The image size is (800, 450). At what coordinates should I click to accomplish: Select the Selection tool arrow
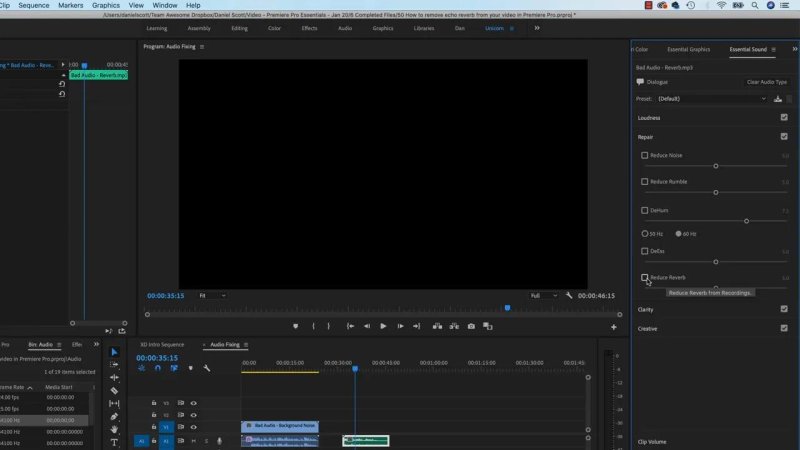114,352
